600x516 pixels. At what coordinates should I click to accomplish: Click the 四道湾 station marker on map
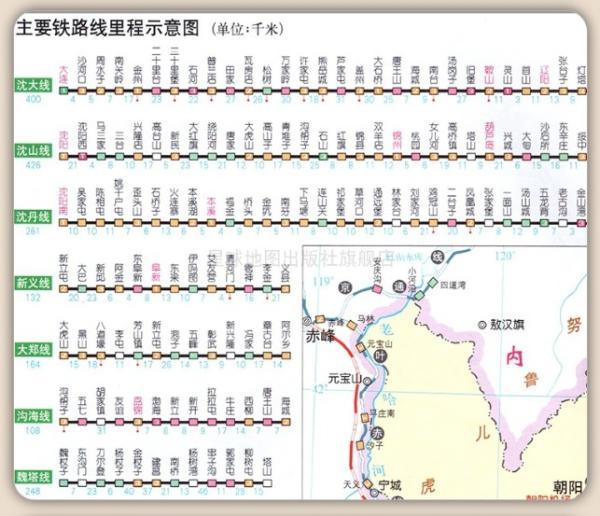coord(434,284)
